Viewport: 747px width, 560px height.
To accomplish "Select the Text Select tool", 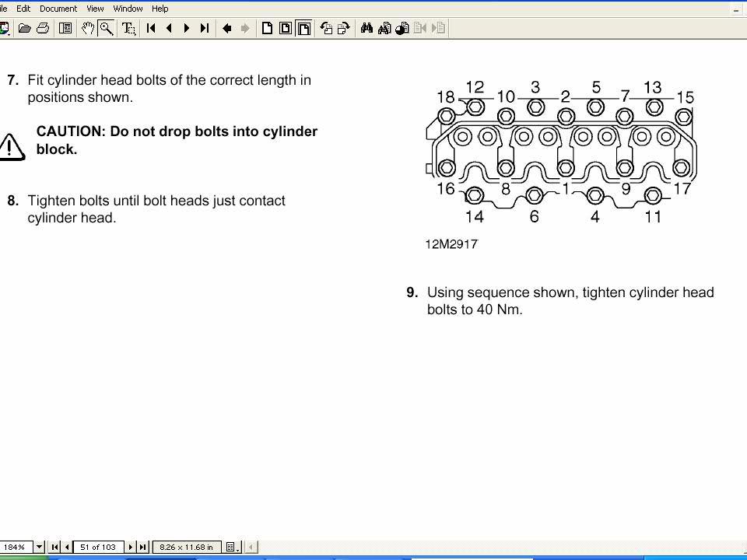I will [128, 29].
